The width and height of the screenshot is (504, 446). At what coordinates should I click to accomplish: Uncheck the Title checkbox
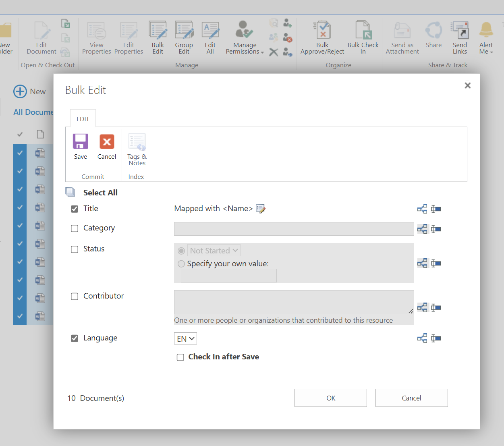pos(75,209)
